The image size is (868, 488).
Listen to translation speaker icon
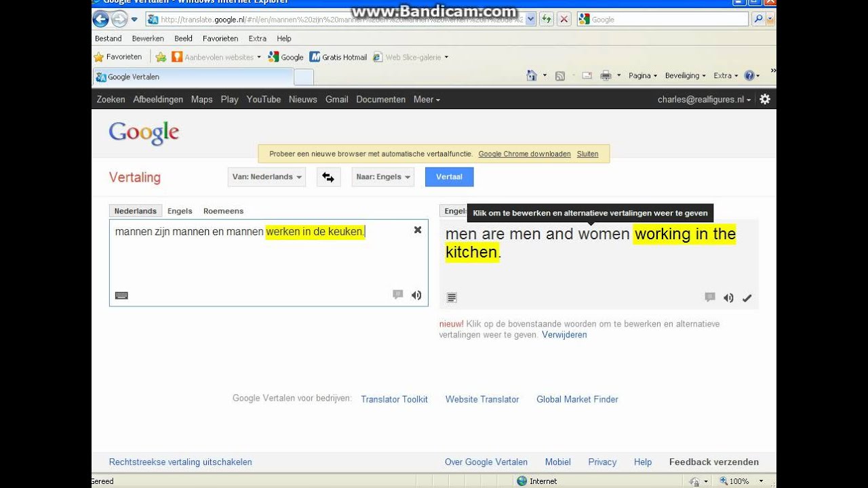[728, 298]
